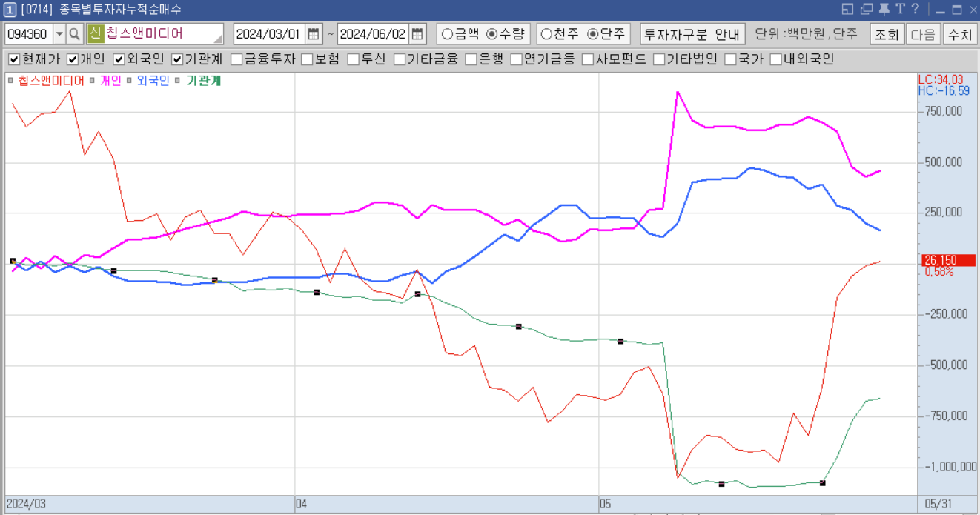This screenshot has height=515, width=980.
Task: Open the 칩스앤미디어 stock name combo box
Action: click(x=155, y=34)
